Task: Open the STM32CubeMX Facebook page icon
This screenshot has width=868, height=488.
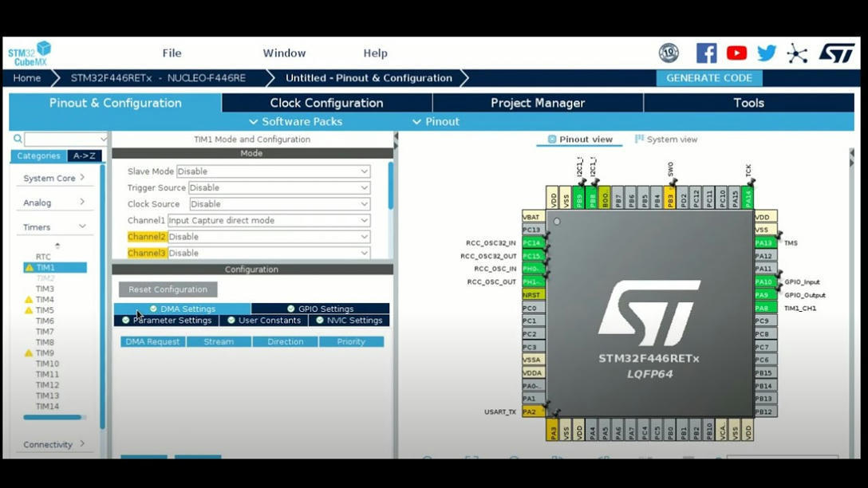Action: pyautogui.click(x=706, y=53)
